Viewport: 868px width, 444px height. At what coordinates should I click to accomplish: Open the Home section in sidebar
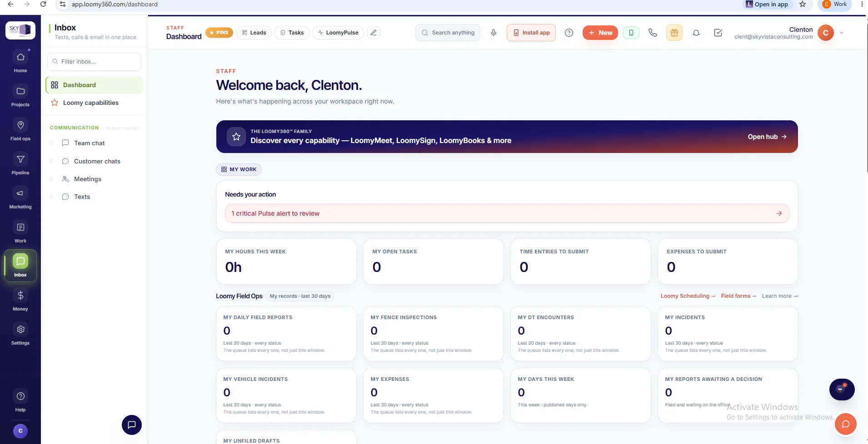coord(20,61)
